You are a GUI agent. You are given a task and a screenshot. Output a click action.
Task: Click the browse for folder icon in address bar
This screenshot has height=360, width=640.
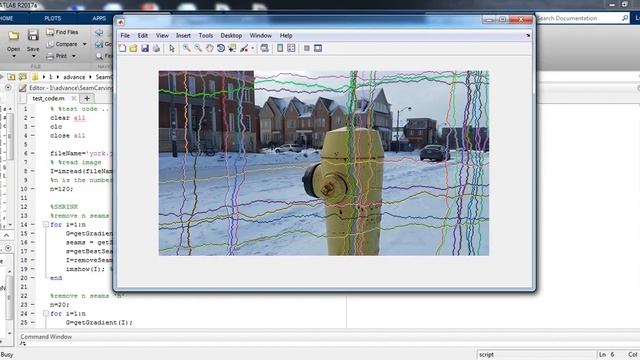22,77
